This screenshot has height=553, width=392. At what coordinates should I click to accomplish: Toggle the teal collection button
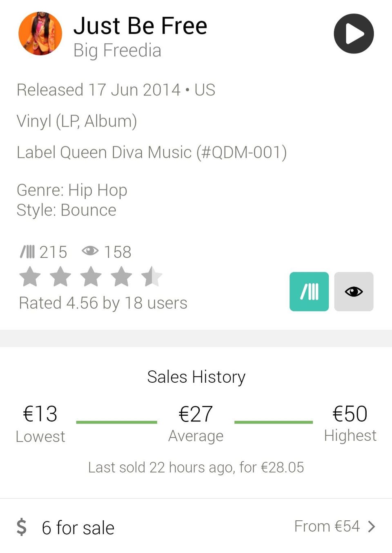click(309, 292)
